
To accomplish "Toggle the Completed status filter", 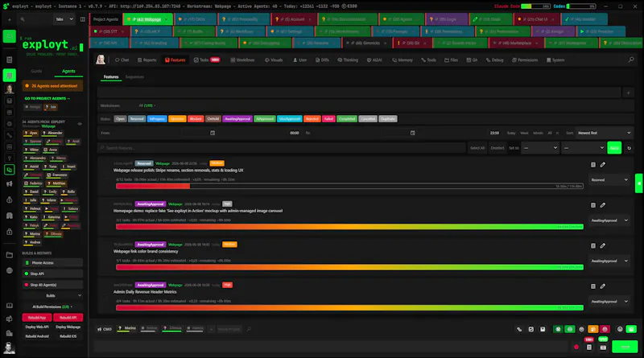I will (x=347, y=119).
